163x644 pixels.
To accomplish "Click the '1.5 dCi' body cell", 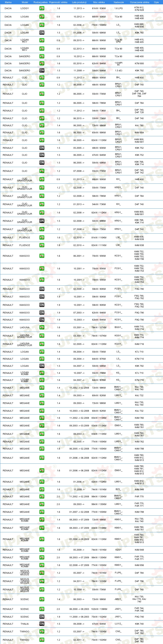I will [x=118, y=71].
